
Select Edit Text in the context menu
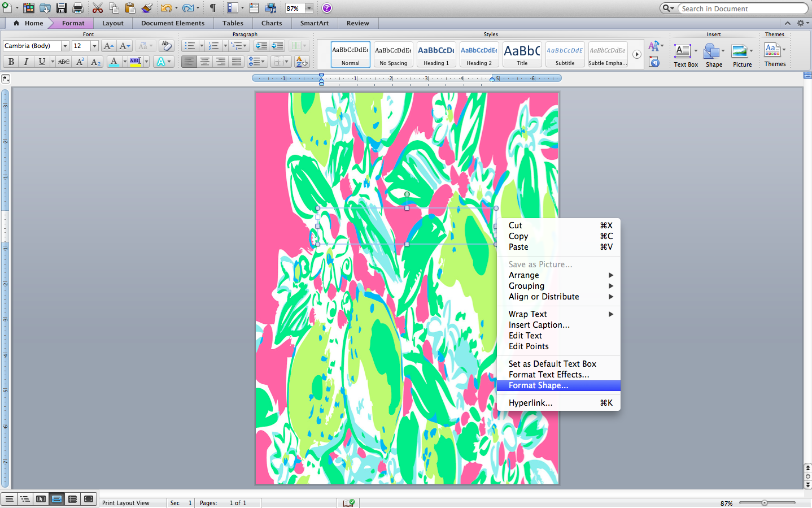[558, 336]
